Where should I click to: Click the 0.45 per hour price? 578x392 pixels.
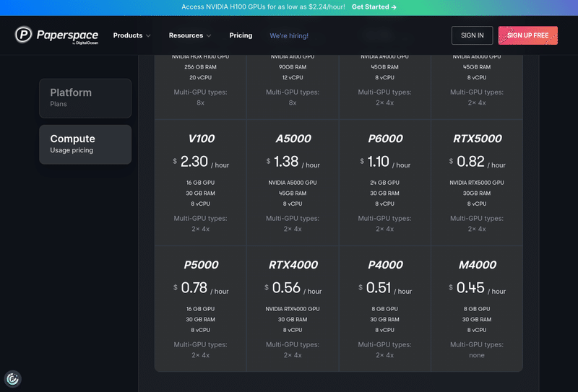click(x=478, y=288)
